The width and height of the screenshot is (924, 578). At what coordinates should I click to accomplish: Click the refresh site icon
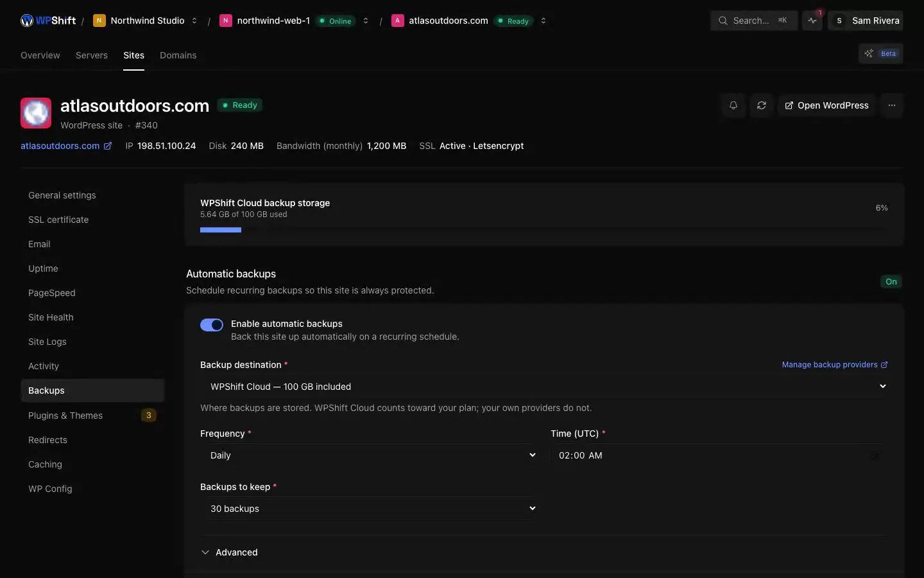coord(762,105)
